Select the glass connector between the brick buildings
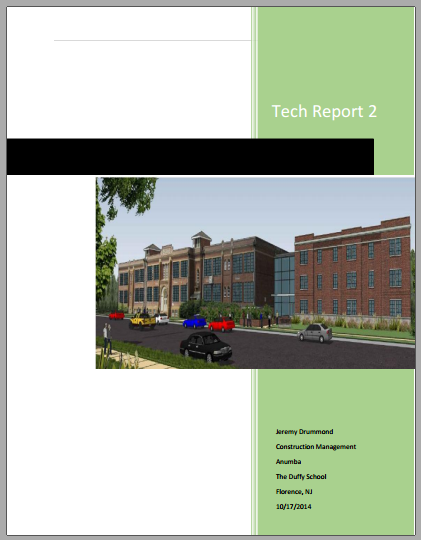 284,284
